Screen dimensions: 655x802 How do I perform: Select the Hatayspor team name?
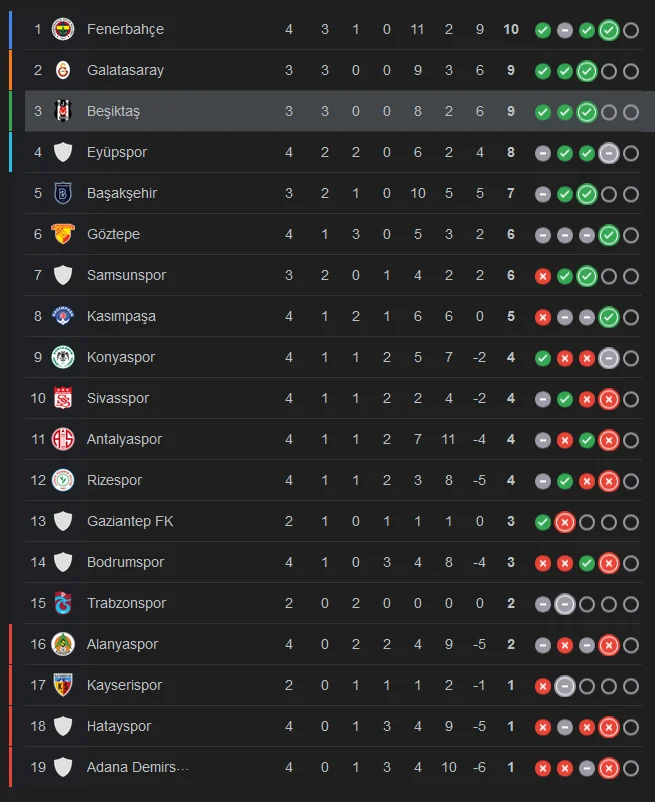click(119, 726)
